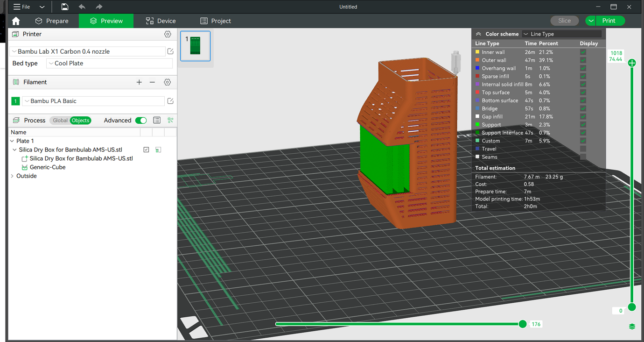644x342 pixels.
Task: Open the Bambu PLA Basic filament dropdown
Action: [x=93, y=101]
